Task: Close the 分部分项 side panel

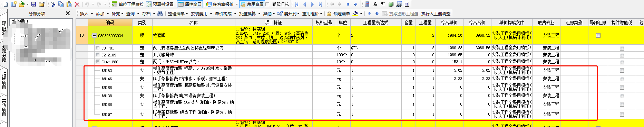Action: click(68, 13)
